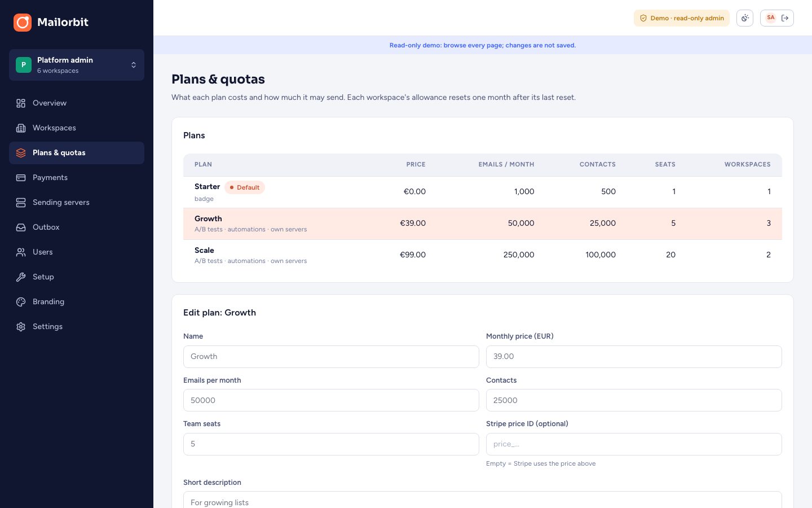Click the EMAILS / MONTH column header

[x=506, y=165]
